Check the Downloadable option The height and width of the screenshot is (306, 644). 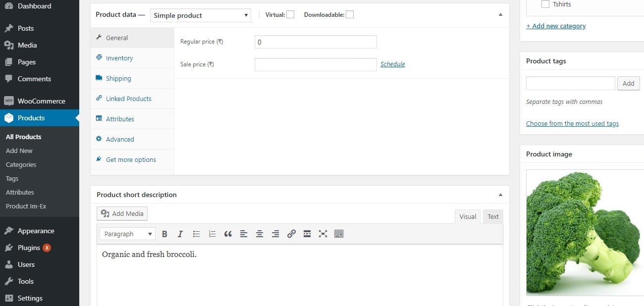pyautogui.click(x=350, y=15)
